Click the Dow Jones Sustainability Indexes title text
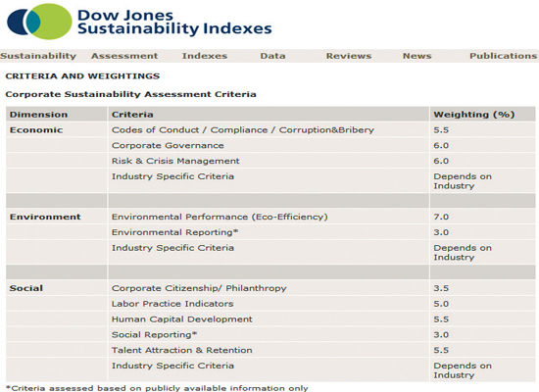Image resolution: width=539 pixels, height=392 pixels. pyautogui.click(x=174, y=22)
